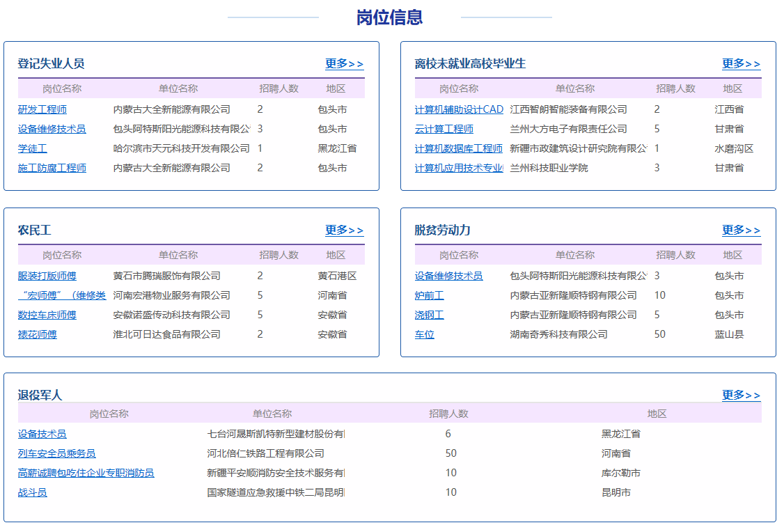Open the 数控车床师傅 job posting
Image resolution: width=784 pixels, height=532 pixels.
pyautogui.click(x=47, y=315)
